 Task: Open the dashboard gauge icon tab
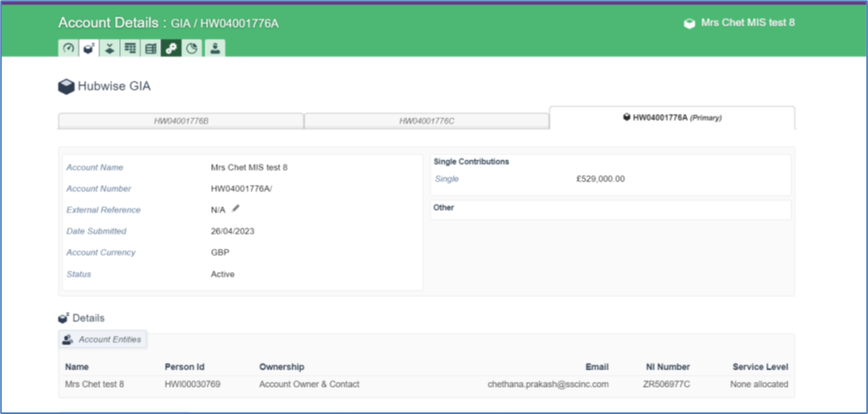[x=68, y=48]
